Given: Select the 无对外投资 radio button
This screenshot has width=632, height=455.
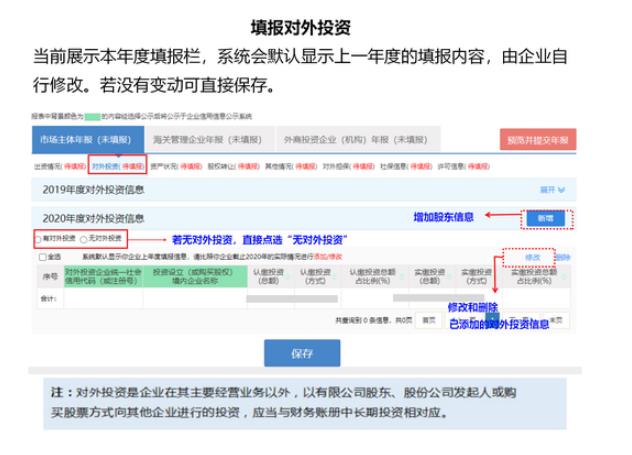Looking at the screenshot, I should (83, 240).
